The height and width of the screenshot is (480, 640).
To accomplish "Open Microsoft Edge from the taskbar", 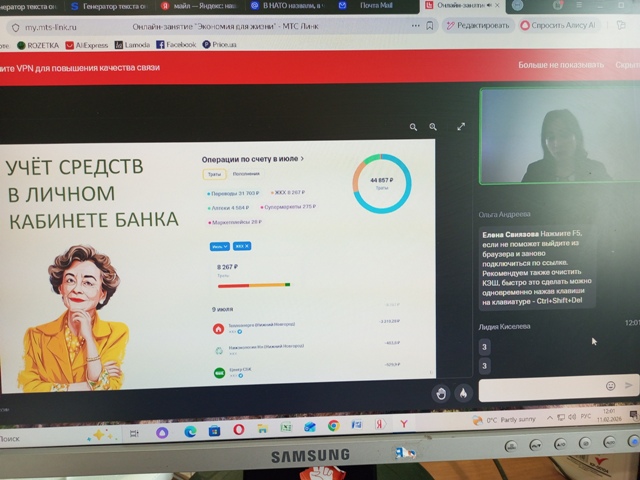I will click(x=190, y=431).
